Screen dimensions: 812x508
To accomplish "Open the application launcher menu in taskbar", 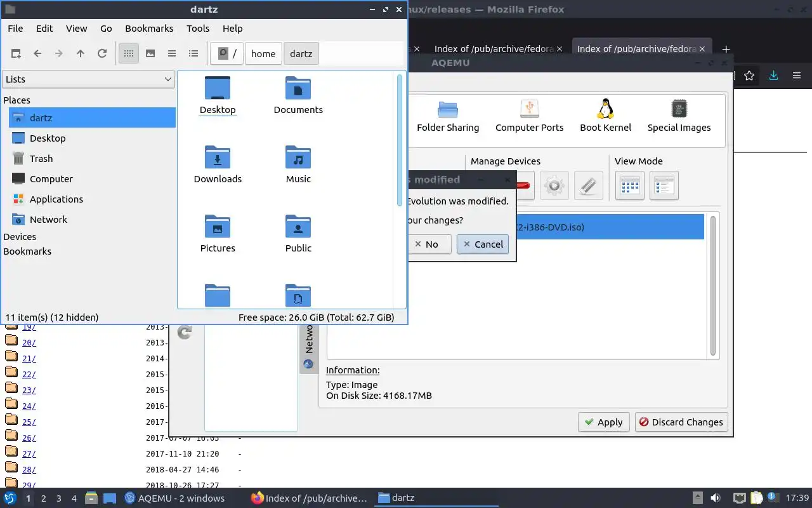I will point(10,498).
